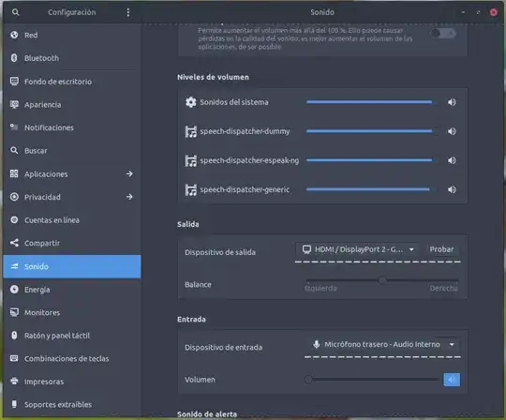Image resolution: width=506 pixels, height=420 pixels.
Task: Open the three-dot menu in header
Action: pos(128,12)
